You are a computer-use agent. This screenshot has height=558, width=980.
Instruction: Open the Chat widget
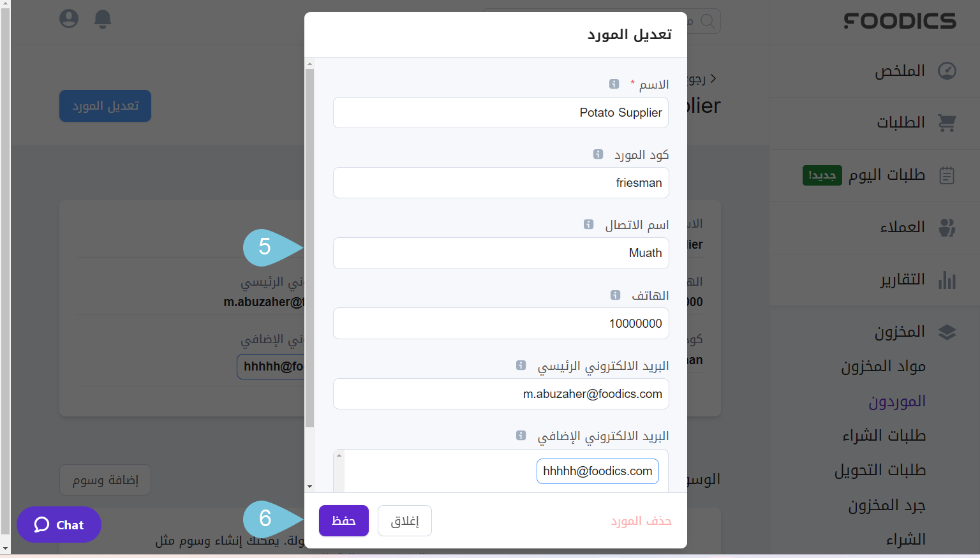pyautogui.click(x=59, y=524)
